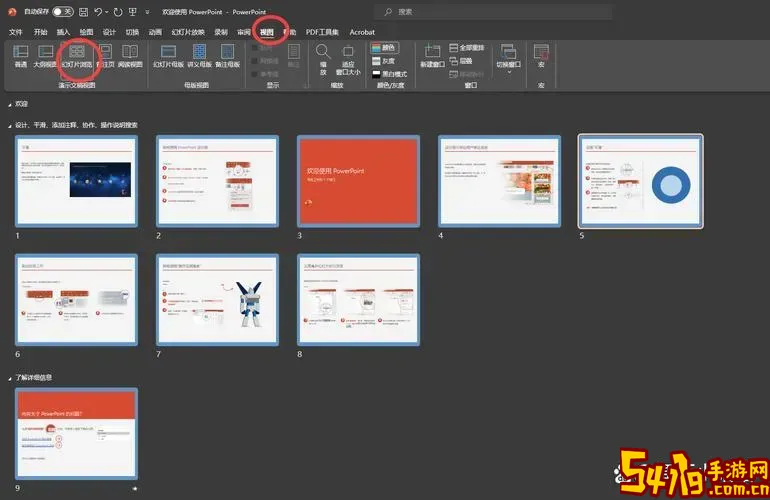The width and height of the screenshot is (770, 500).
Task: Open the PDF工具集 tab
Action: 322,32
